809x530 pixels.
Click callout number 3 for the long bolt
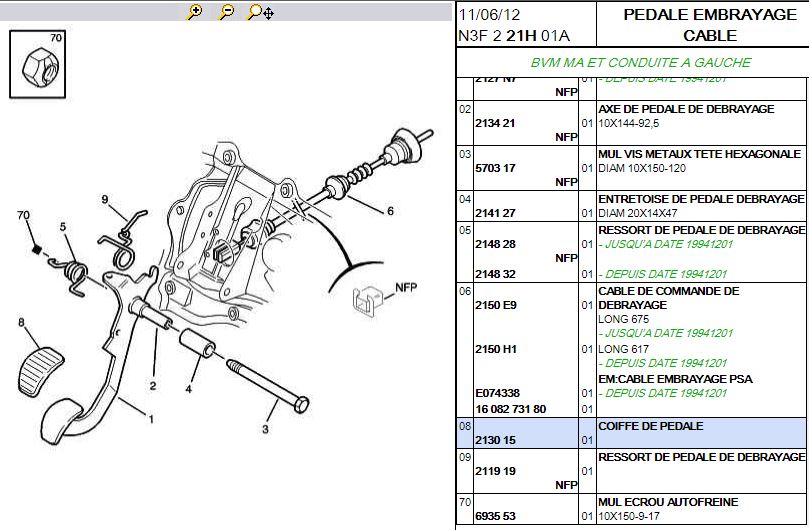point(265,429)
